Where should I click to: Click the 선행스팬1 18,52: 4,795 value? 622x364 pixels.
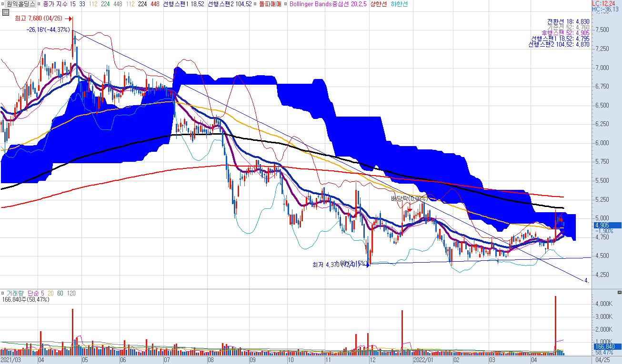point(561,39)
